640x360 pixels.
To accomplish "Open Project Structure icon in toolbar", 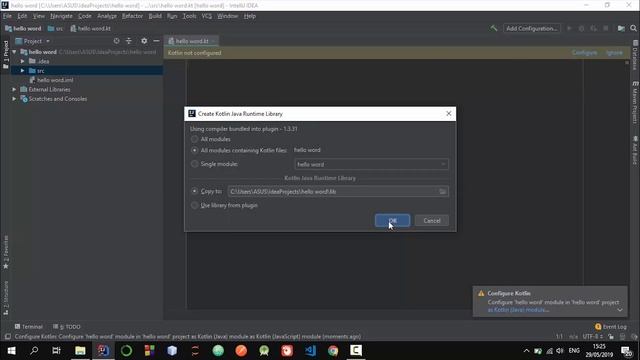I will [x=621, y=28].
